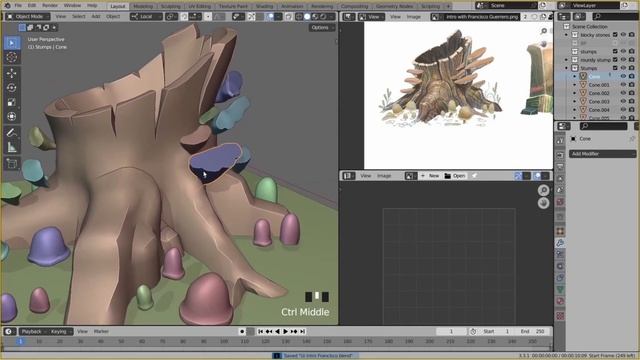Open Local transform orientation dropdown
Image resolution: width=640 pixels, height=360 pixels.
(146, 17)
